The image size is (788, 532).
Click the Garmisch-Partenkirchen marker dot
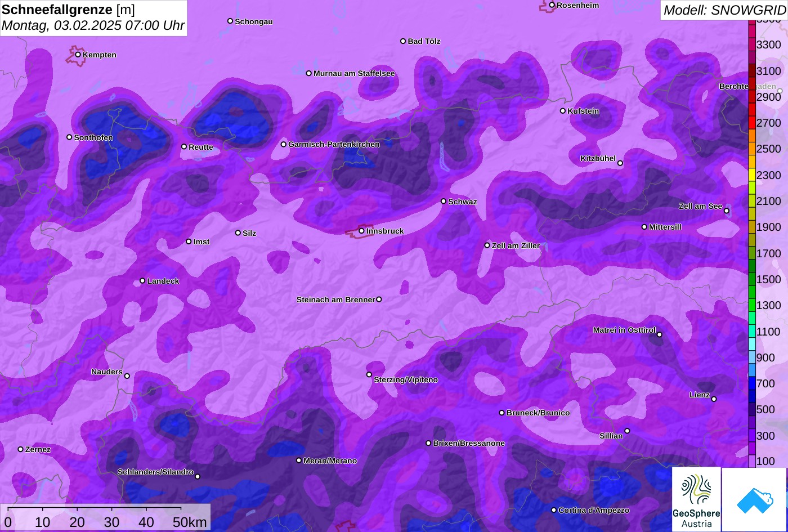click(284, 144)
